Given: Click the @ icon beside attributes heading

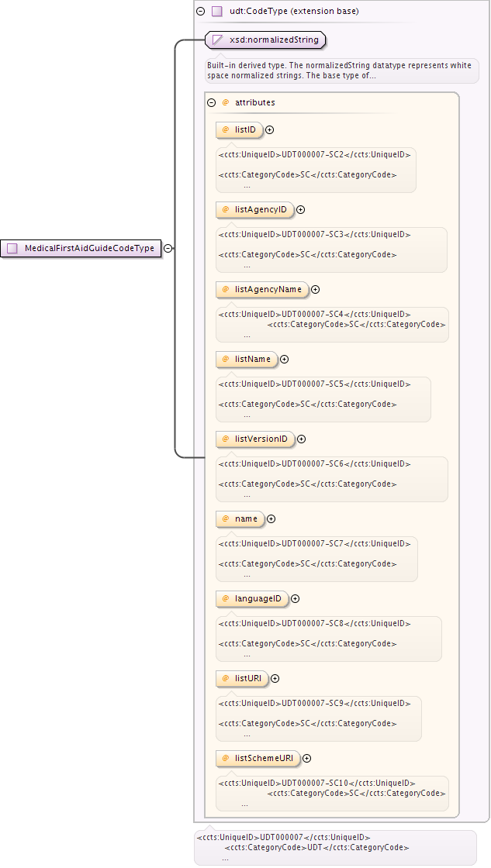Looking at the screenshot, I should click(226, 102).
